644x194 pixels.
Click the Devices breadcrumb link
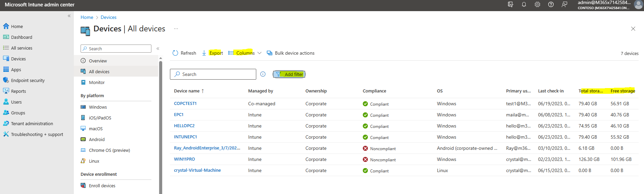tap(109, 17)
